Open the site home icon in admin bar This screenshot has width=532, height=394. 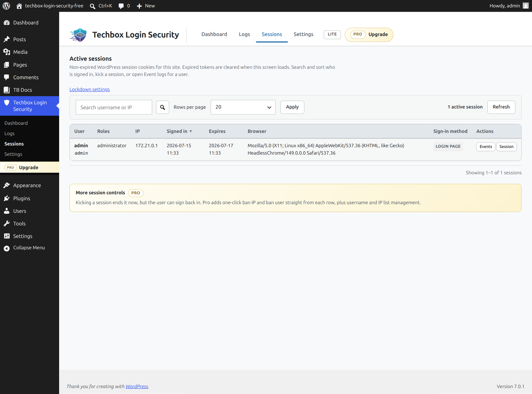point(19,6)
